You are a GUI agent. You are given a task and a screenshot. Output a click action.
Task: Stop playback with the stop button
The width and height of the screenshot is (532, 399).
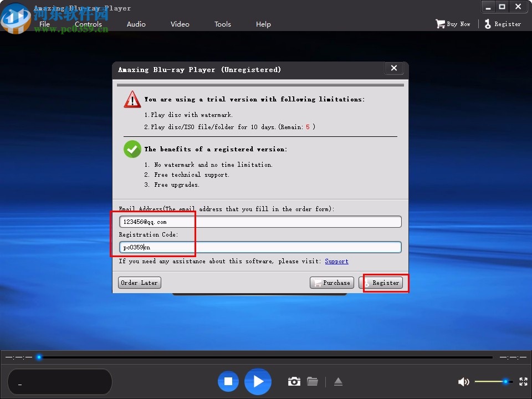[228, 381]
